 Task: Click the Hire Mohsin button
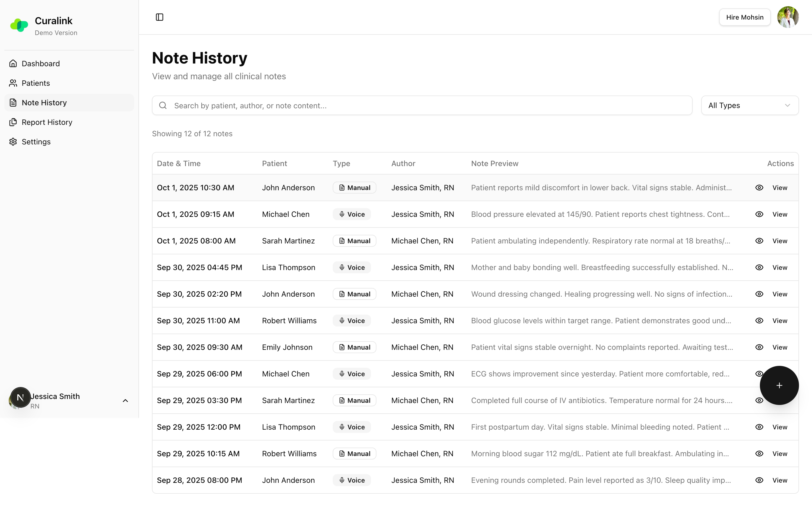tap(744, 17)
